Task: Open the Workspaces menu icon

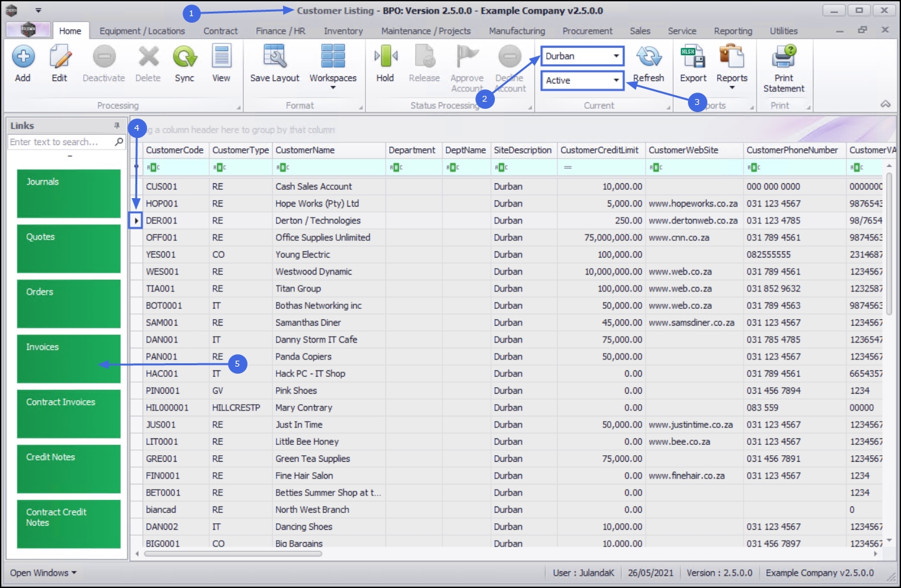Action: (x=333, y=56)
